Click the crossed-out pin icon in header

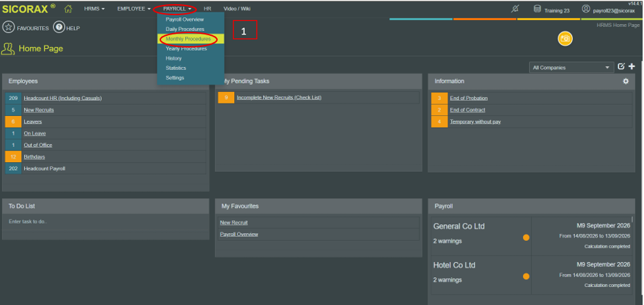coord(515,9)
